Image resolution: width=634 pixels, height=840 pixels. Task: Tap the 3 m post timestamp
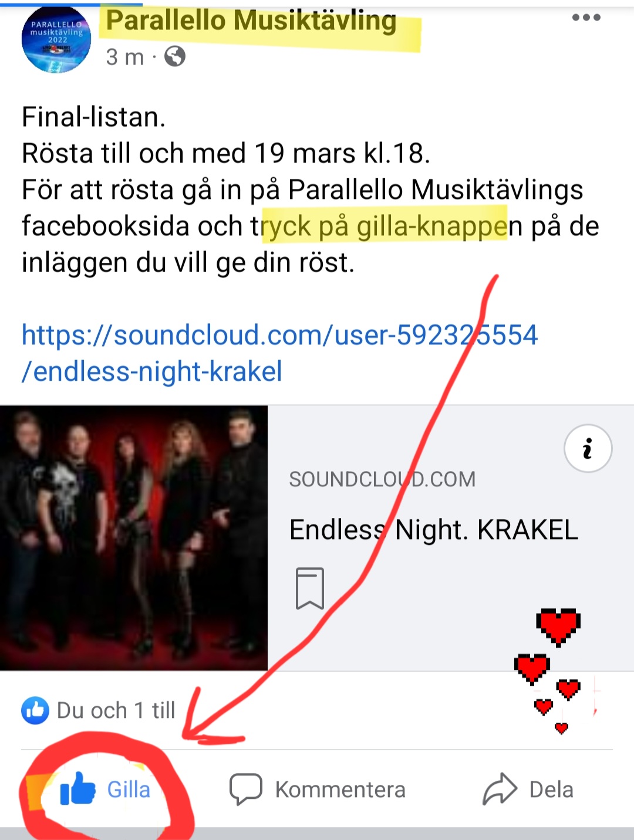pyautogui.click(x=124, y=57)
